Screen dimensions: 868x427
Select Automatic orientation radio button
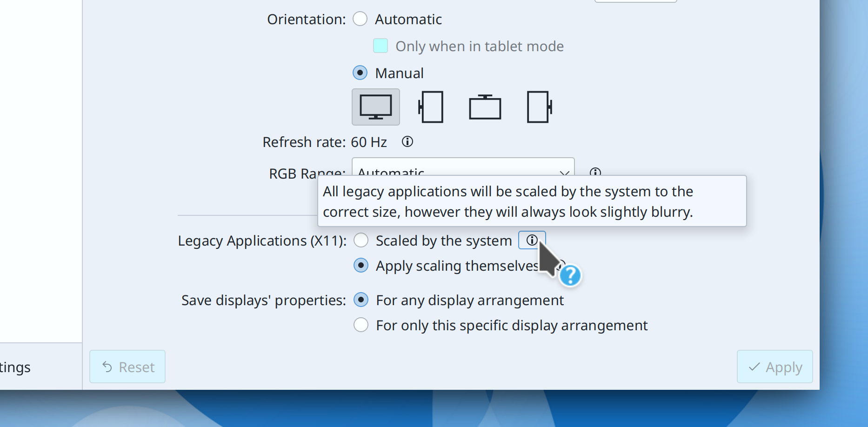[x=360, y=19]
